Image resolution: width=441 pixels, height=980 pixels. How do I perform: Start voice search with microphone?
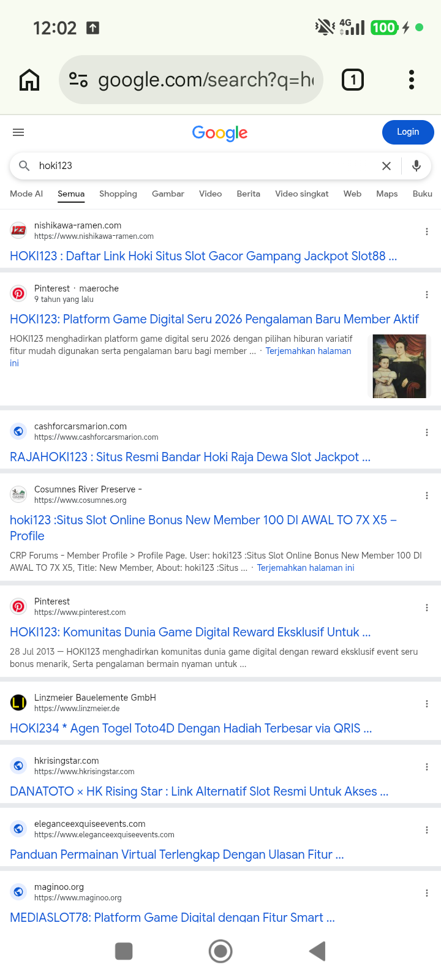417,166
